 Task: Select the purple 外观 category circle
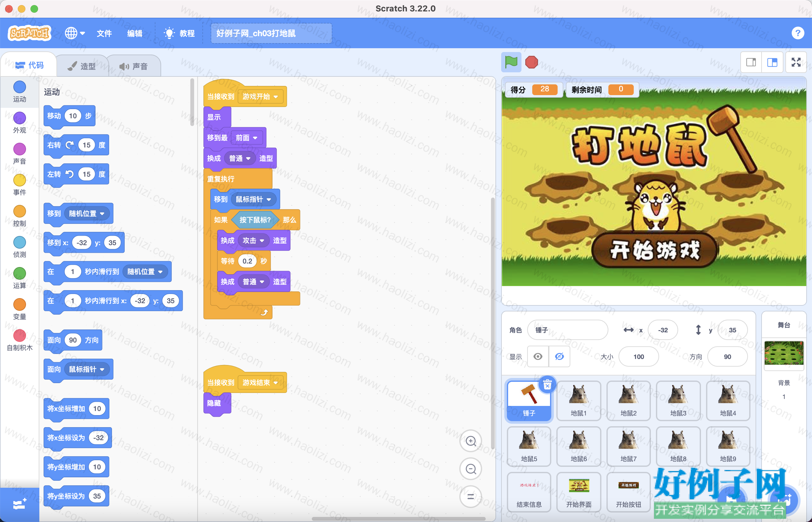pyautogui.click(x=19, y=118)
